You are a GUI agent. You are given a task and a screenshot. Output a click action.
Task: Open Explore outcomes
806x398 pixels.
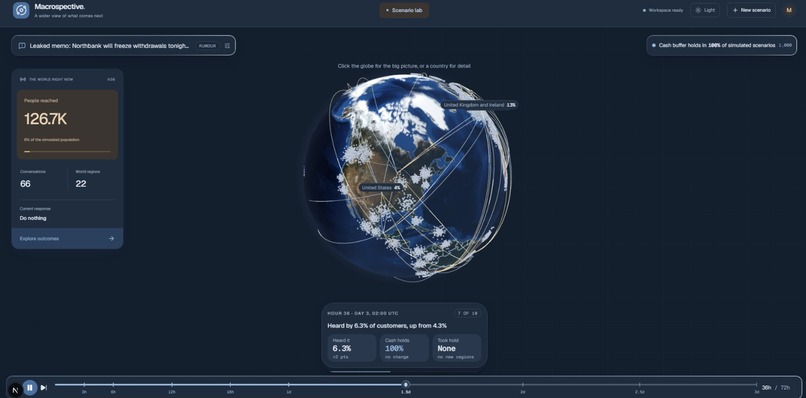coord(67,239)
